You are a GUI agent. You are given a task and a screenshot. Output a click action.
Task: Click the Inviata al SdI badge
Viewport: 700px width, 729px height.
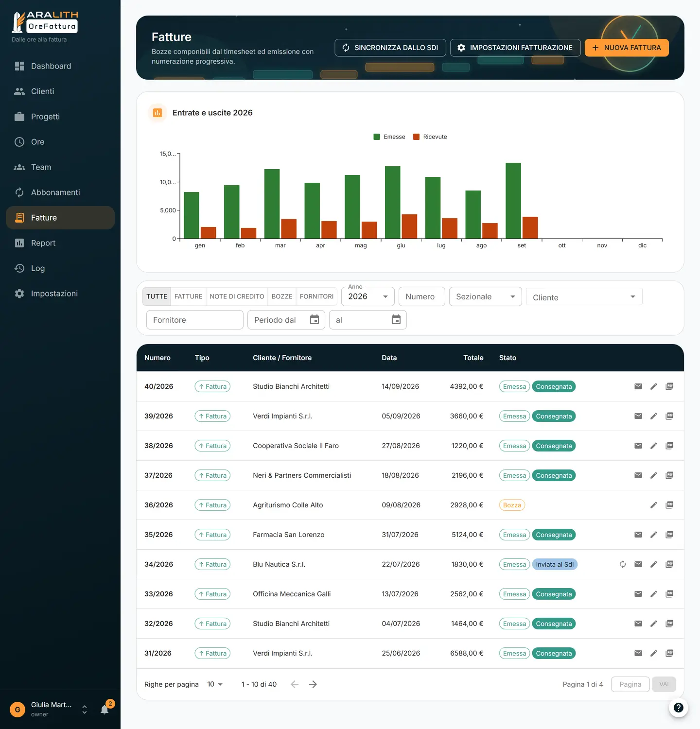point(555,564)
